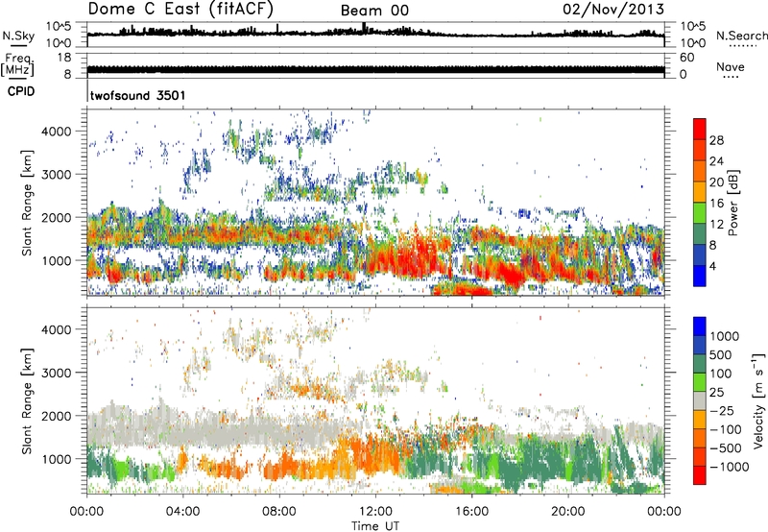Click the '12:00' time tick label
768x532 pixels.
click(375, 512)
